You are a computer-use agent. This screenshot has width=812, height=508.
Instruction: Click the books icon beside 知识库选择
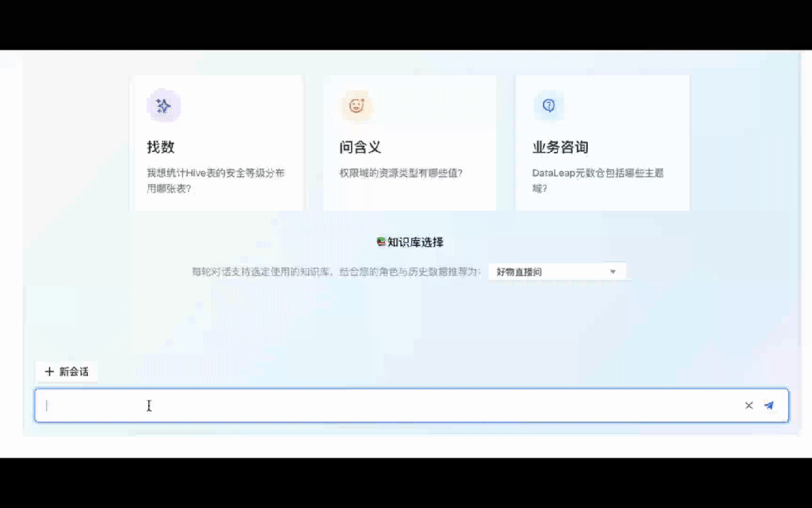381,242
